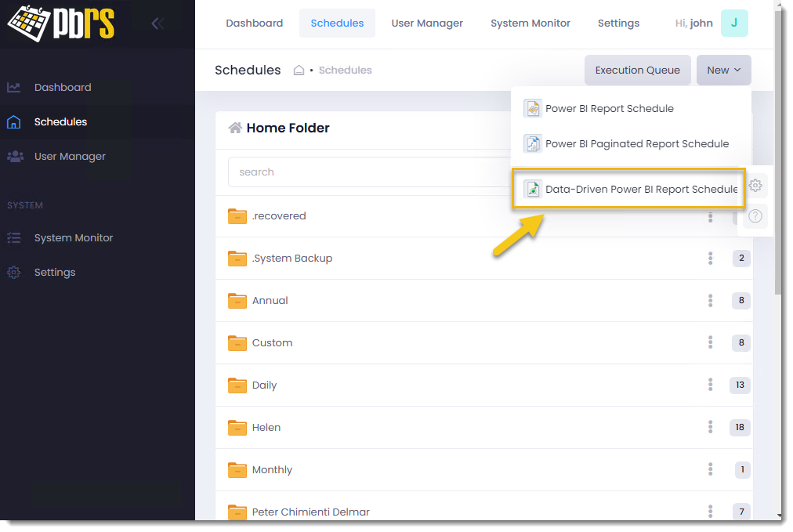Focus the folder search field
This screenshot has width=793, height=532.
pyautogui.click(x=370, y=172)
